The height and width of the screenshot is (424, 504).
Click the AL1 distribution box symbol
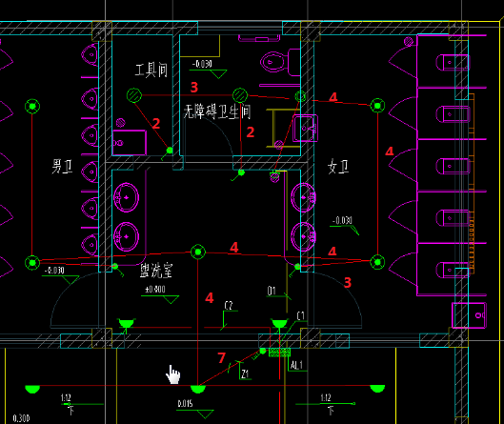click(x=279, y=353)
